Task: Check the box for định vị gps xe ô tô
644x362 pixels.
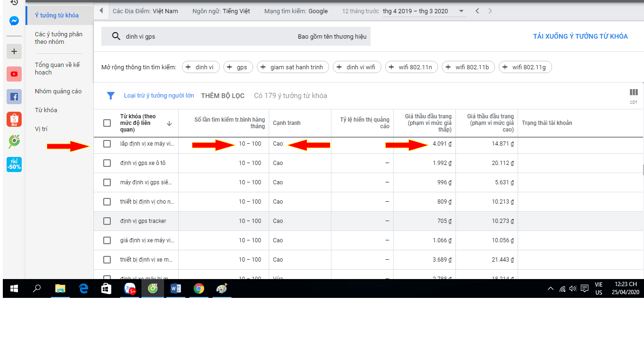Action: coord(107,163)
